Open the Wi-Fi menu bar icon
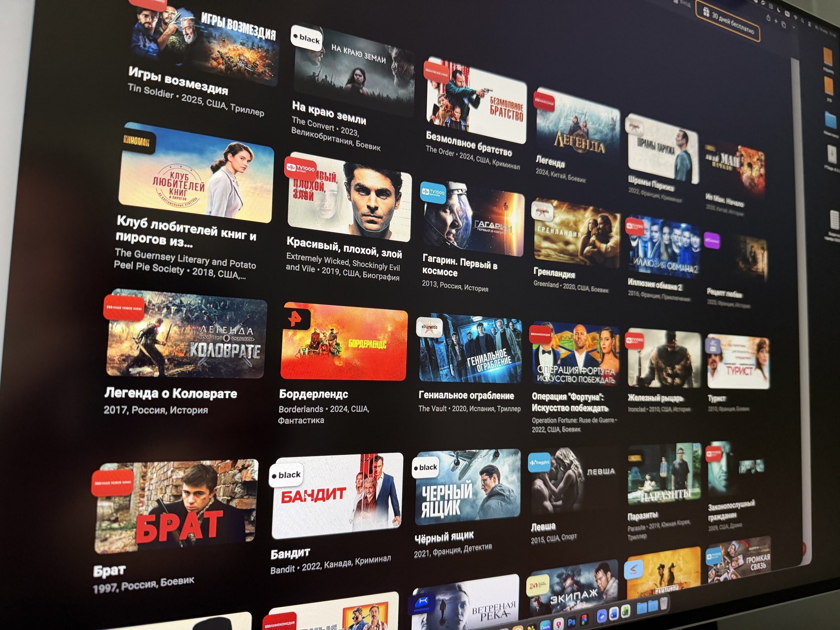Viewport: 840px width, 630px height. coord(795,17)
